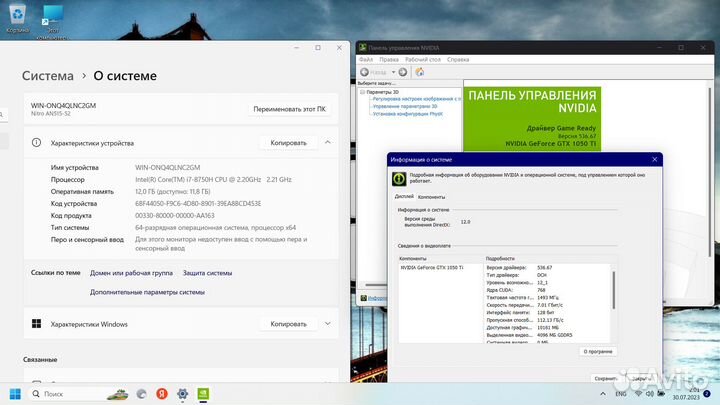The width and height of the screenshot is (720, 405).
Task: Click the driver version value 536.67 in details list
Action: click(545, 267)
